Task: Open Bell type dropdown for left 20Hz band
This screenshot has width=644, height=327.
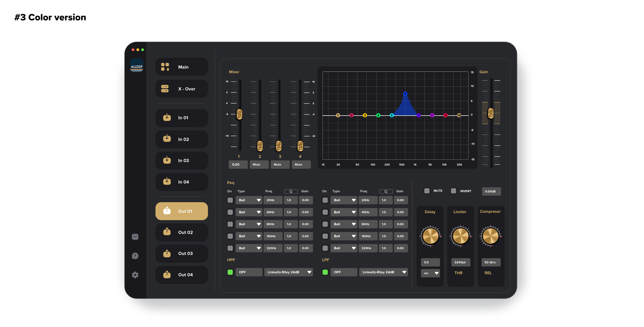Action: point(249,200)
